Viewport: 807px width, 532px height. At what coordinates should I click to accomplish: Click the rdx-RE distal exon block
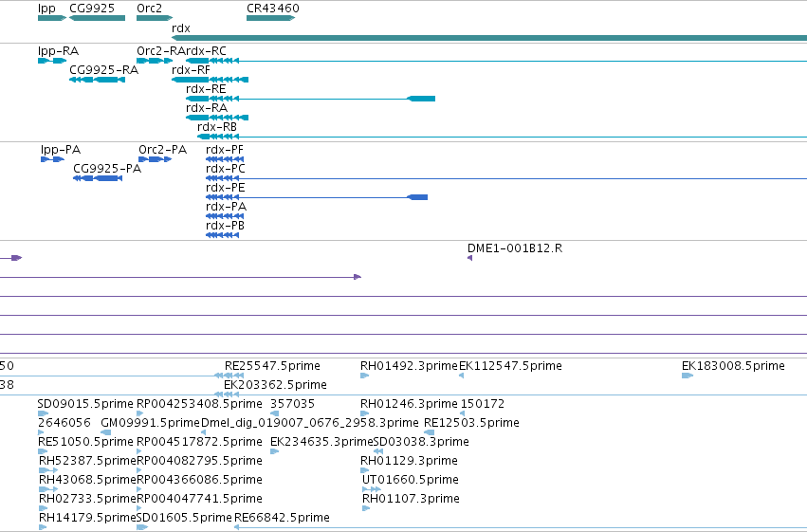click(421, 99)
